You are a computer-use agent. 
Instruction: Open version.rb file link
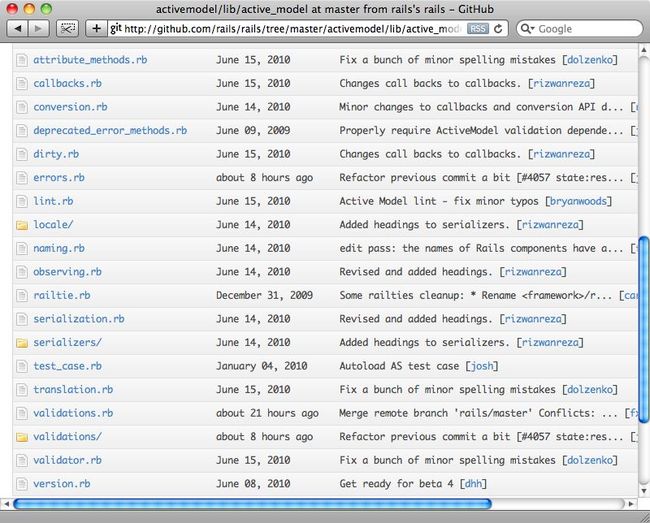coord(62,484)
